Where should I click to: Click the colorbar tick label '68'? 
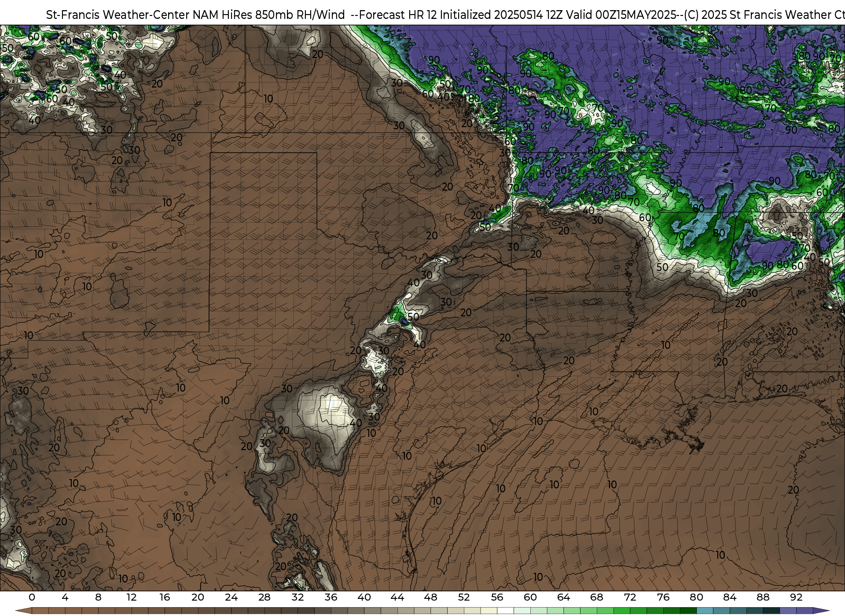click(597, 597)
